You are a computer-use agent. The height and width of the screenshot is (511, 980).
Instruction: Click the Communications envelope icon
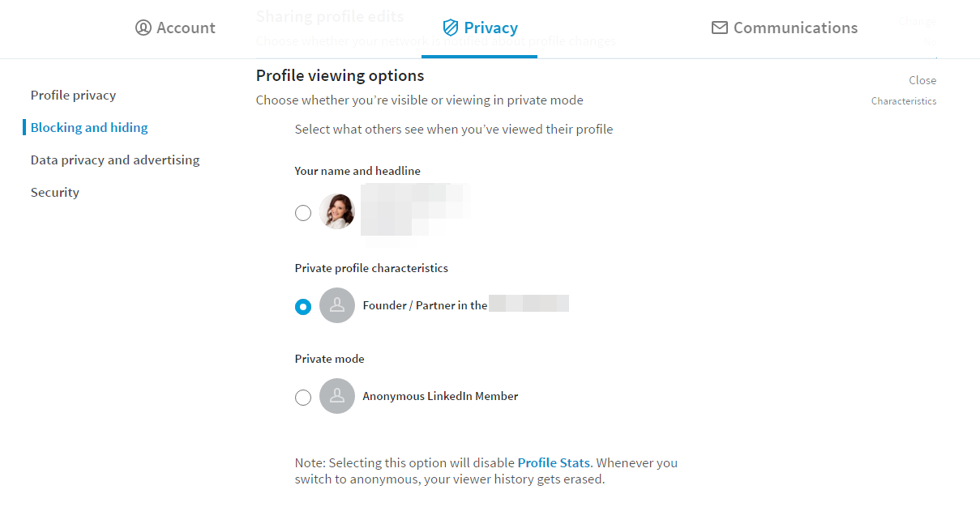(x=719, y=28)
